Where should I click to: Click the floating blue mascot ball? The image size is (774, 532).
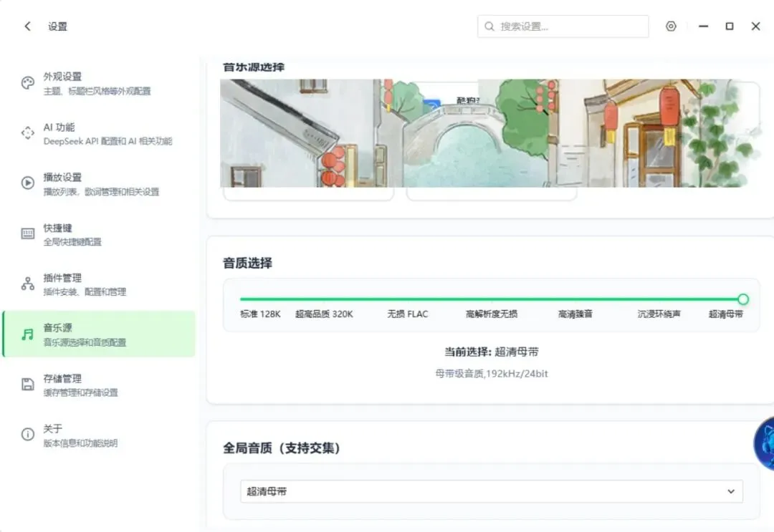click(764, 444)
